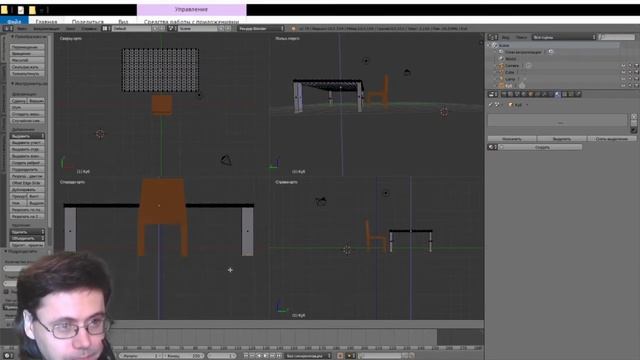640x360 pixels.
Task: Toggle viewport visibility of Куб in outliner
Action: tap(623, 86)
